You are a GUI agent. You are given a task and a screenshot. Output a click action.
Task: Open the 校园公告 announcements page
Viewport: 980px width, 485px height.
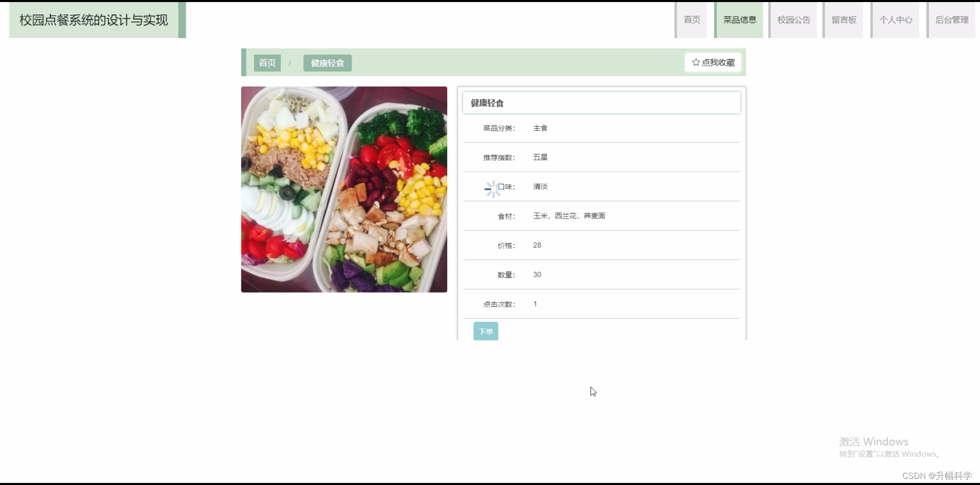pos(793,20)
